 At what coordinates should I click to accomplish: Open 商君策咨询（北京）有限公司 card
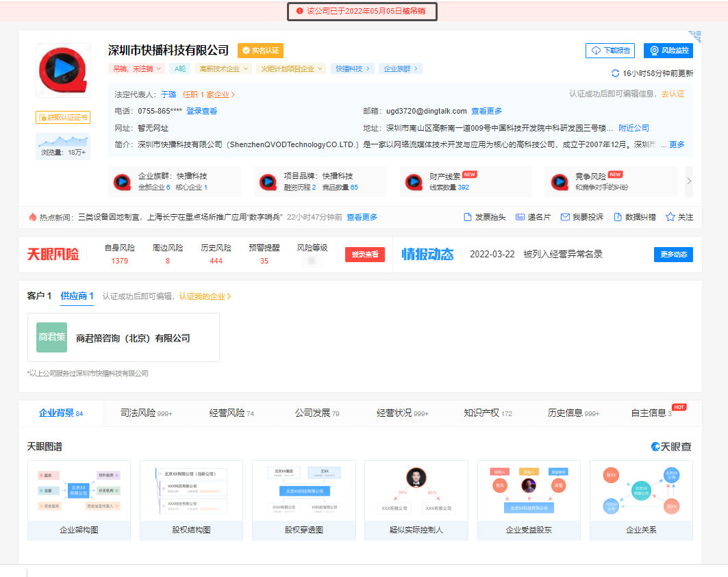[x=123, y=337]
